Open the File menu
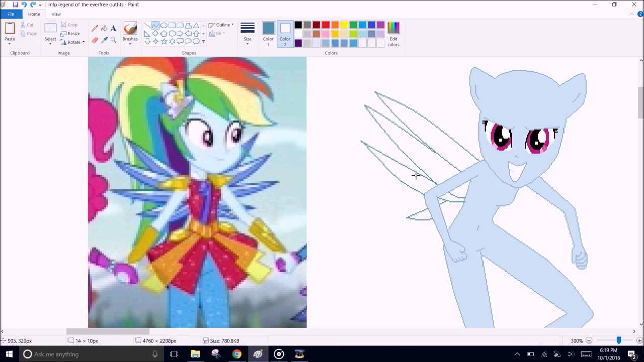This screenshot has width=644, height=362. [11, 14]
